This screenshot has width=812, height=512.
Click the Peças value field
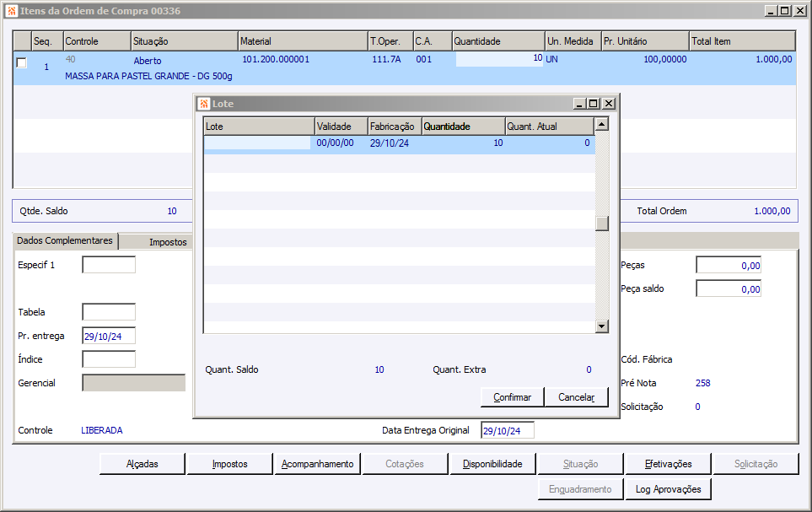point(729,266)
